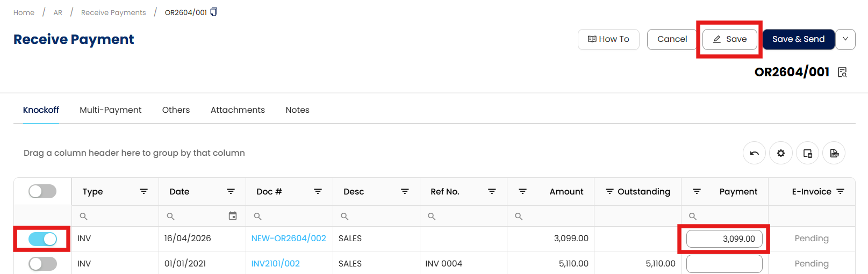This screenshot has width=868, height=274.
Task: Open grid settings gear icon
Action: (x=780, y=153)
